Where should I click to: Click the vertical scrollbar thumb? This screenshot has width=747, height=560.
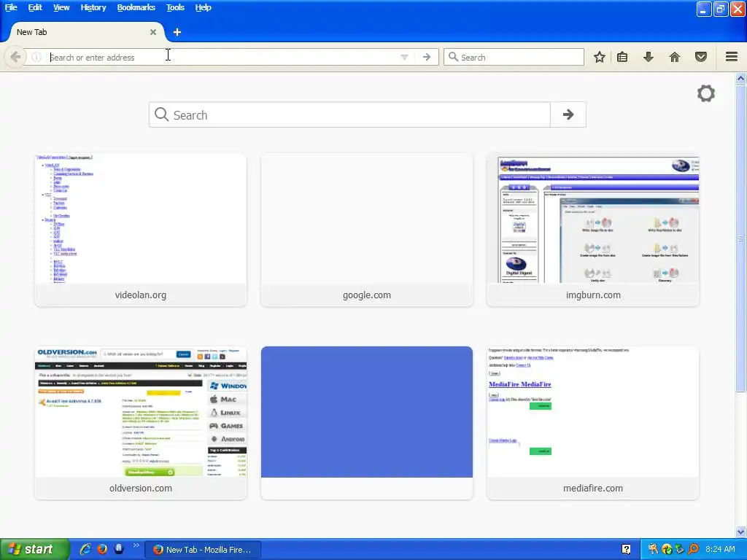741,238
